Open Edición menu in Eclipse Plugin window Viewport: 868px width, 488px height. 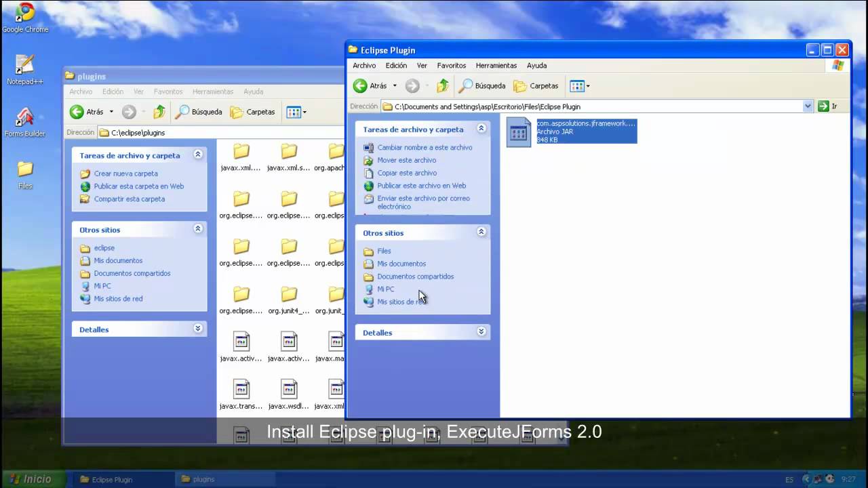coord(396,66)
